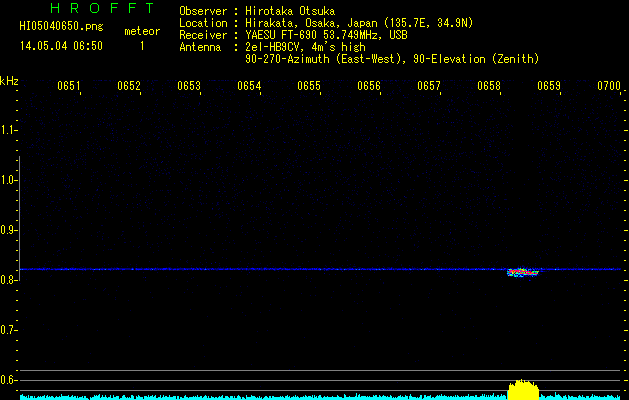Click the 0657 time axis marker
Viewport: 629px width, 400px height.
coord(429,86)
